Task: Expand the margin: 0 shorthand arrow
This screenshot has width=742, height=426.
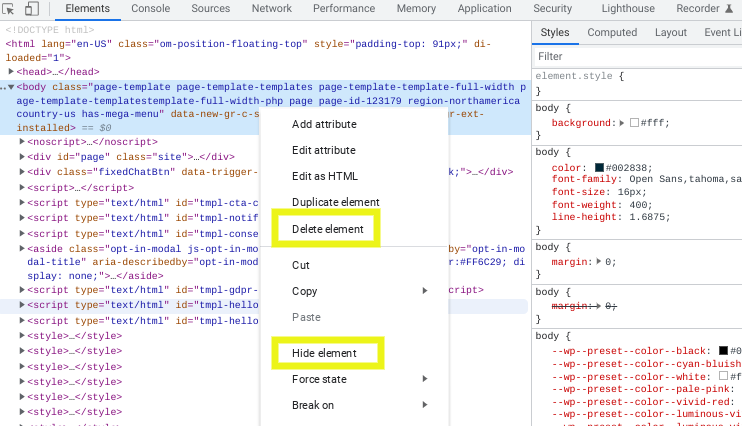Action: click(x=599, y=261)
